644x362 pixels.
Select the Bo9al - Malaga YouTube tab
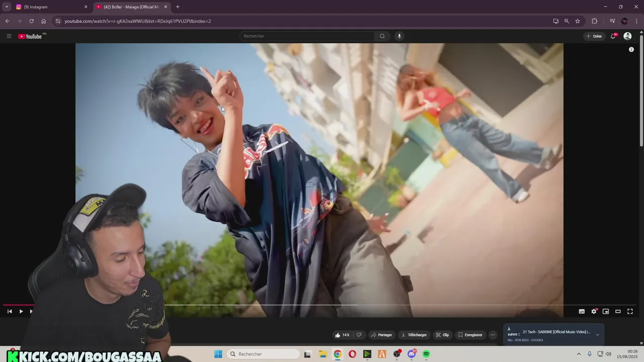132,7
